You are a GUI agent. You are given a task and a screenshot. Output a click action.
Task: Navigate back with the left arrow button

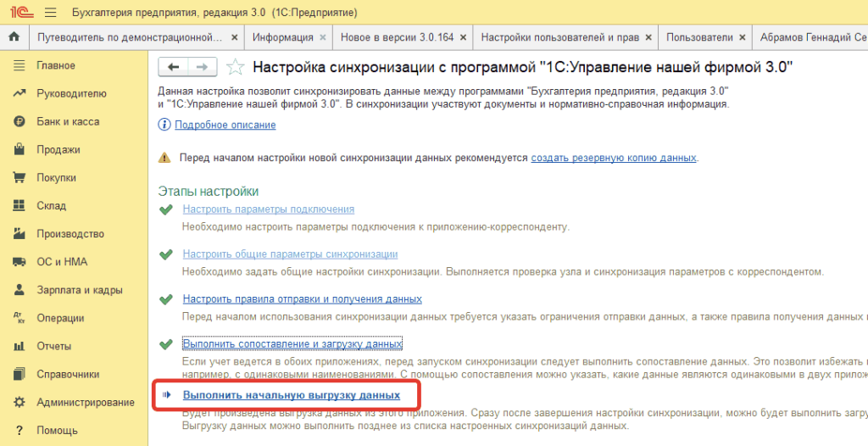(x=173, y=67)
